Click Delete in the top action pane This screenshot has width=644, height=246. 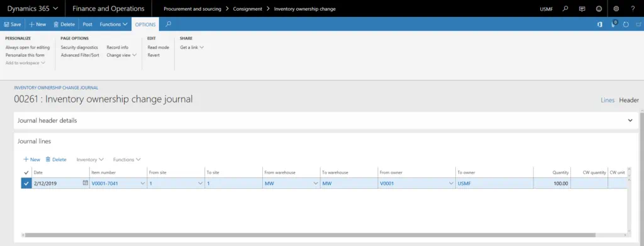click(x=64, y=25)
